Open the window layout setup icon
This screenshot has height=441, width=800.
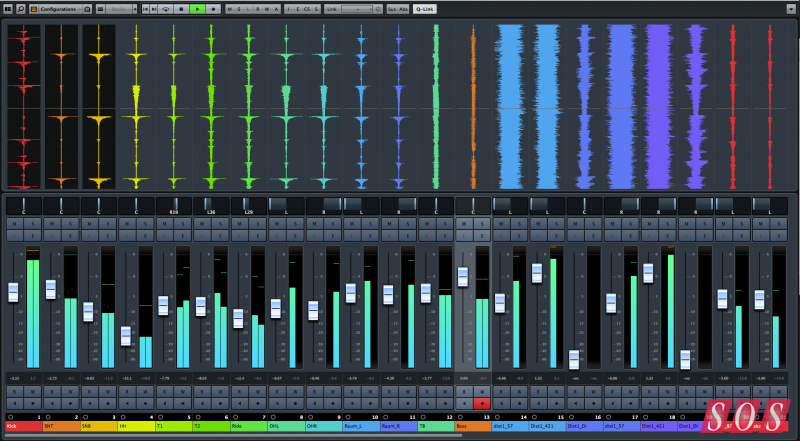[x=8, y=9]
